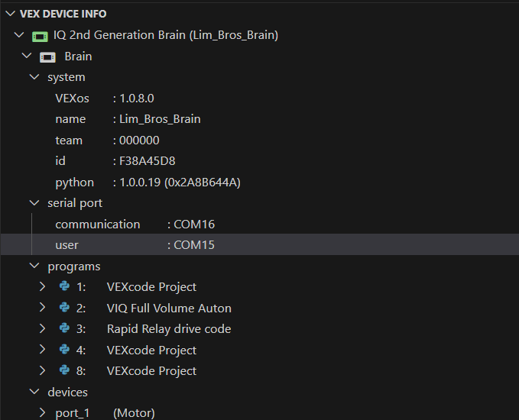
Task: Click Python icon for program slot 4
Action: 64,350
